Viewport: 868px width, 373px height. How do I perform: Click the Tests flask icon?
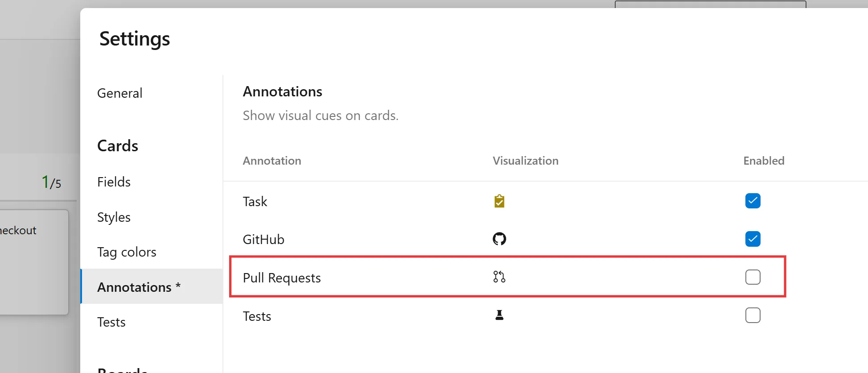point(499,315)
